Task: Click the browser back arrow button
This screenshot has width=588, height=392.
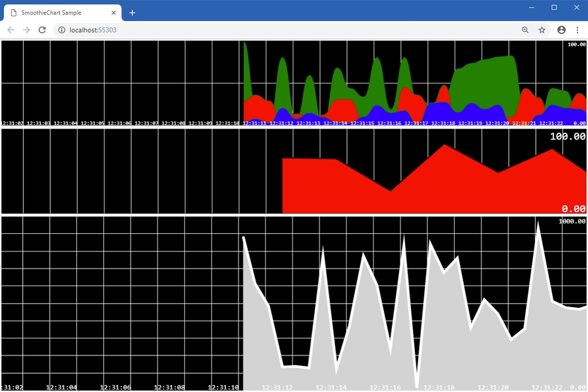Action: [10, 30]
